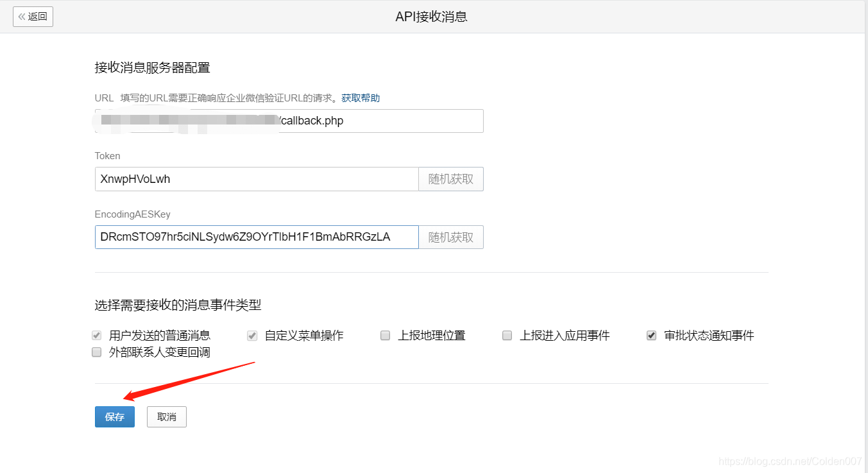Open the 获取帮助 help link
Image resolution: width=868 pixels, height=473 pixels.
pos(360,98)
